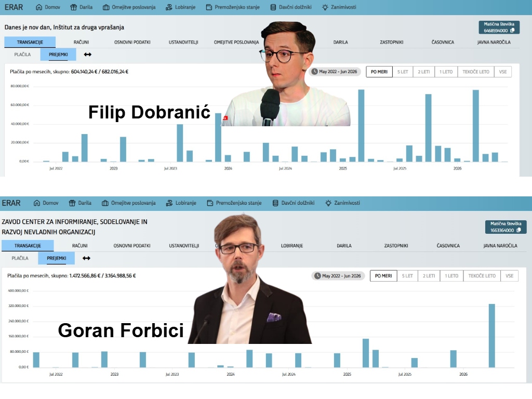532x399 pixels.
Task: Choose 1 LETO in Zavod Center chart
Action: coord(451,276)
